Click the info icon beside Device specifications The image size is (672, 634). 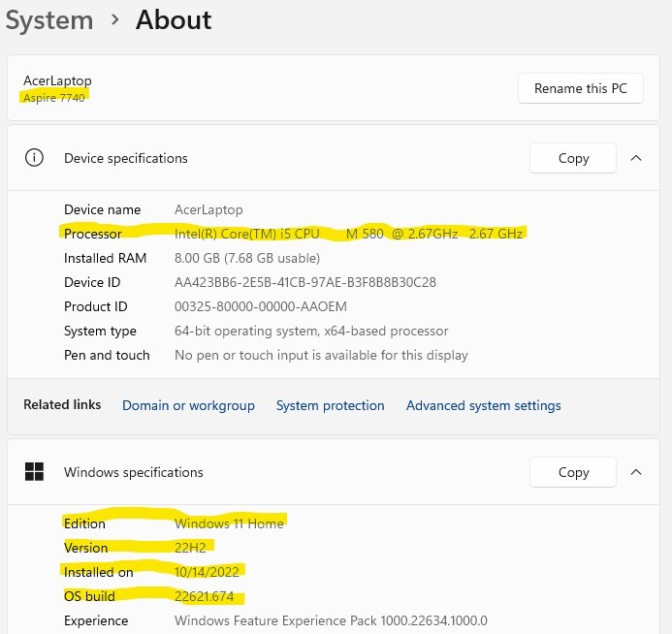point(34,158)
